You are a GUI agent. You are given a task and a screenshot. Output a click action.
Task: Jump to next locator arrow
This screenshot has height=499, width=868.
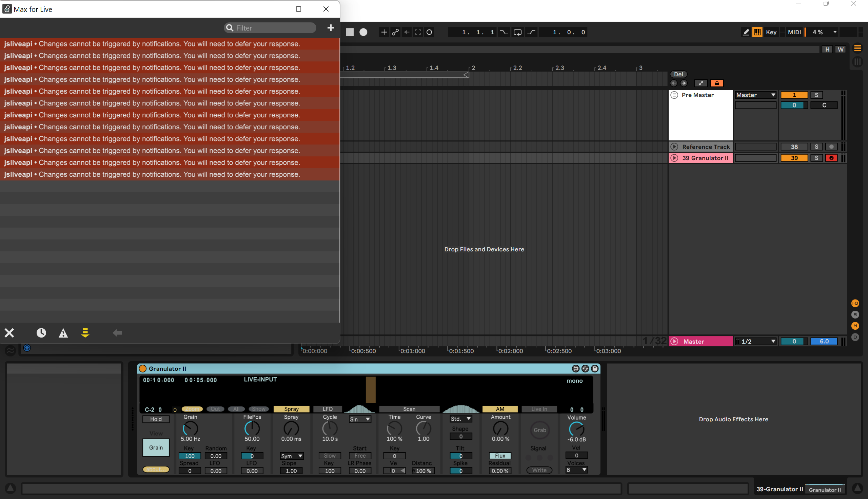tap(683, 83)
